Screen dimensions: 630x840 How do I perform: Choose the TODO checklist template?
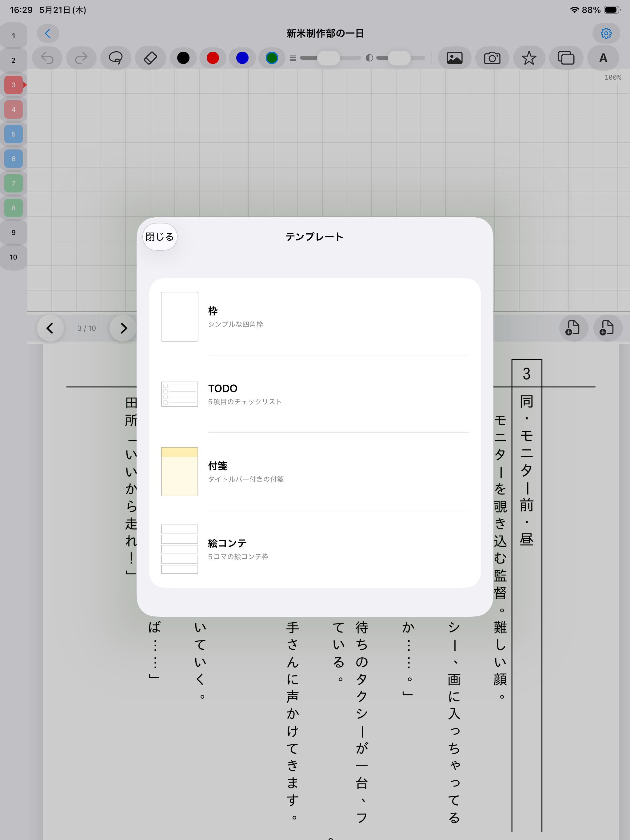[315, 394]
